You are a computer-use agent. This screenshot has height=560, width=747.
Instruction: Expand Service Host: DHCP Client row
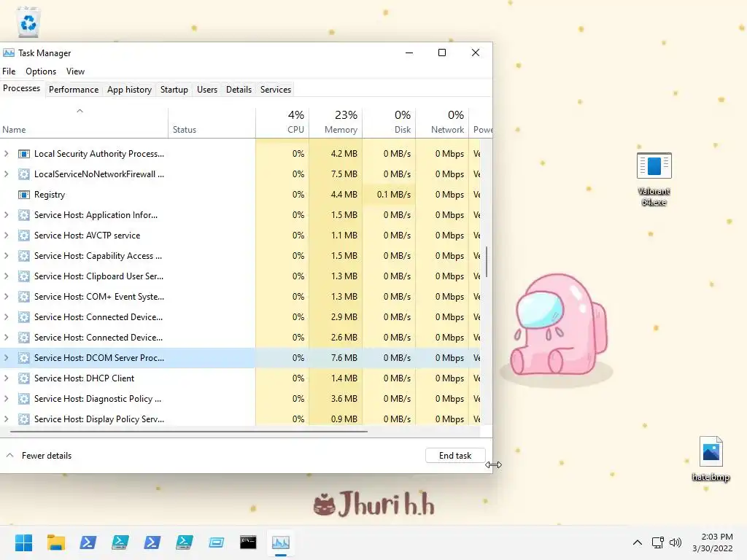(6, 378)
